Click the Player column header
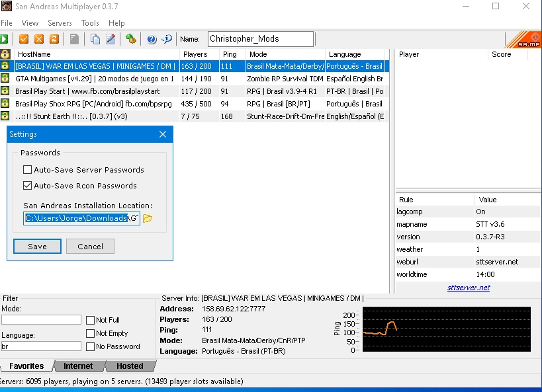The image size is (542, 392). pyautogui.click(x=442, y=54)
